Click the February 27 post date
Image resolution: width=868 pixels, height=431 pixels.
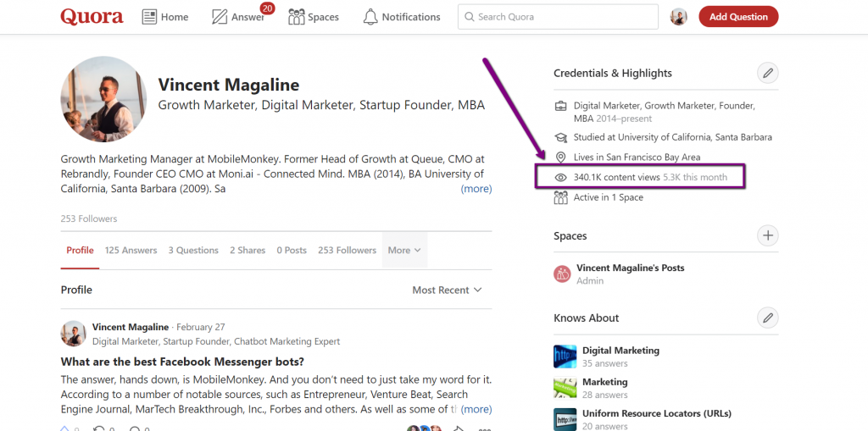tap(200, 327)
